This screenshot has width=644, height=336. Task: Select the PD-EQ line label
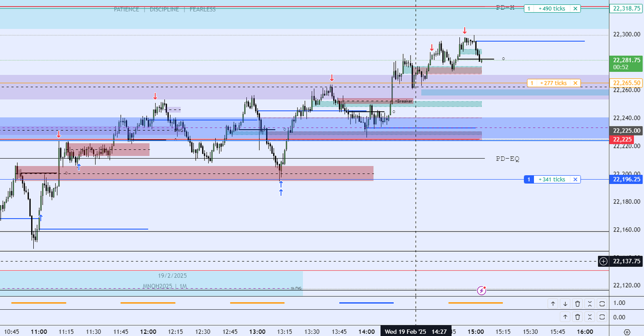[x=508, y=159]
